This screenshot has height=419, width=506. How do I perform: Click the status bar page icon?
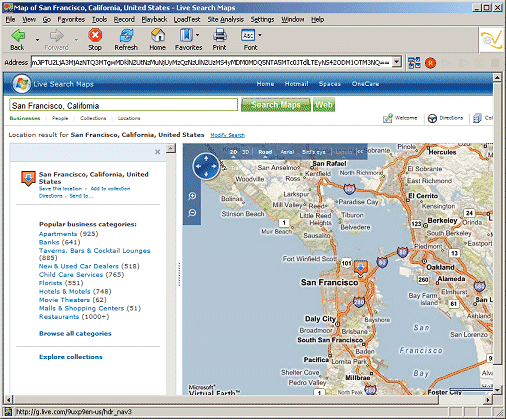pyautogui.click(x=8, y=412)
